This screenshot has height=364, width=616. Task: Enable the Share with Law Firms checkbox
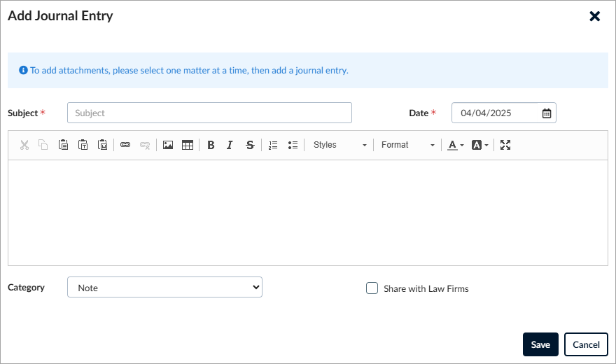point(372,288)
